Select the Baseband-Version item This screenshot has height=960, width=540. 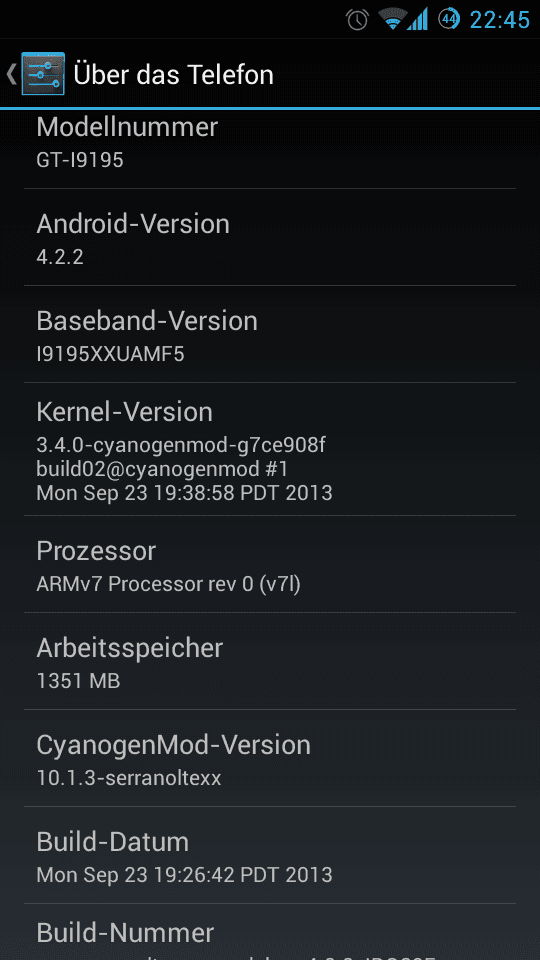tap(270, 334)
